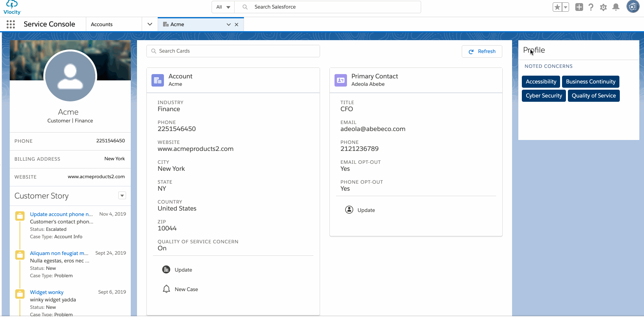Viewport: 644px width, 317px height.
Task: Expand the All search scope dropdown
Action: click(223, 7)
